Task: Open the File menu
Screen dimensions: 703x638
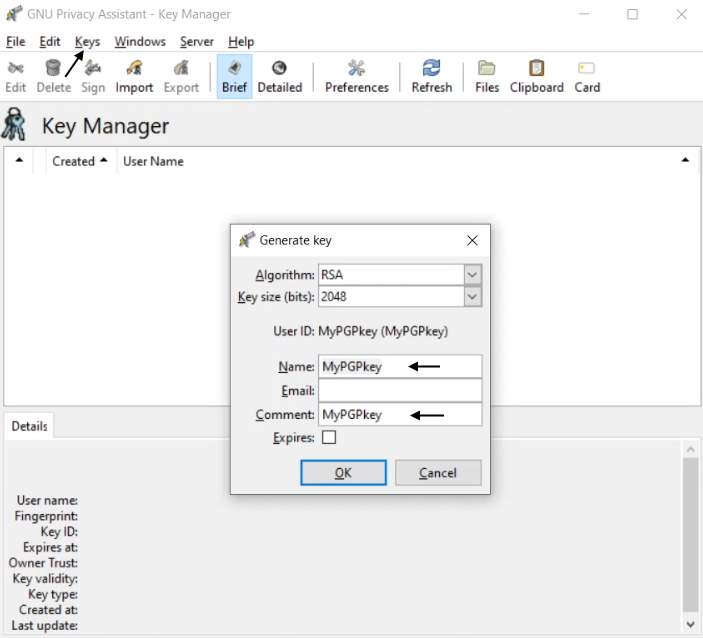Action: coord(16,42)
